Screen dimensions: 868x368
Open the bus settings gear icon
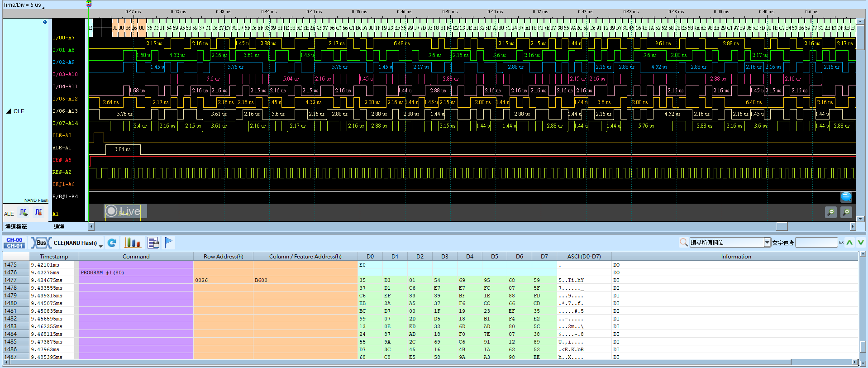[x=45, y=22]
